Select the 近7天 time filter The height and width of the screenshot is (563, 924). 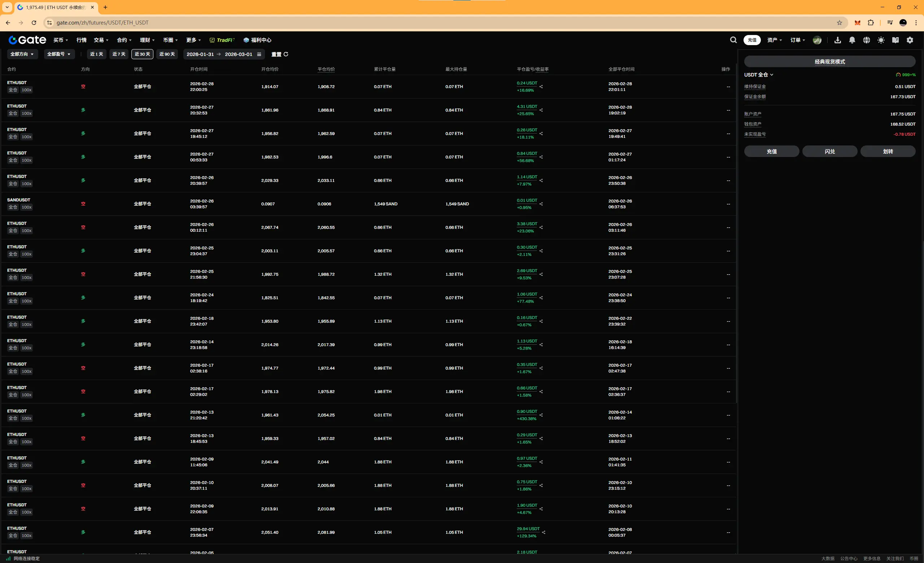coord(119,54)
